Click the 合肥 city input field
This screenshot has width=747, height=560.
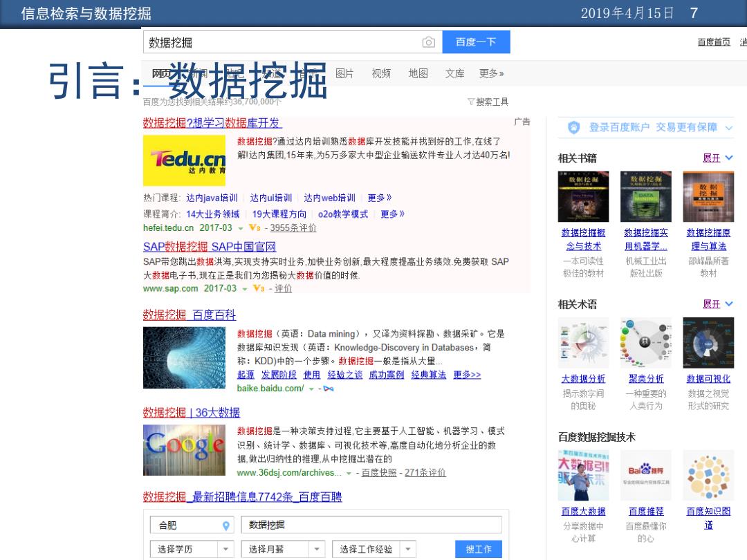pos(192,525)
